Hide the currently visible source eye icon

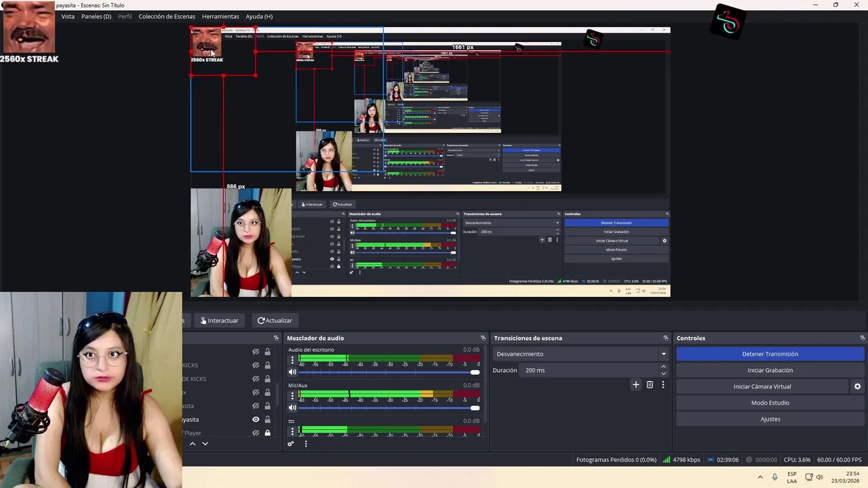[256, 420]
